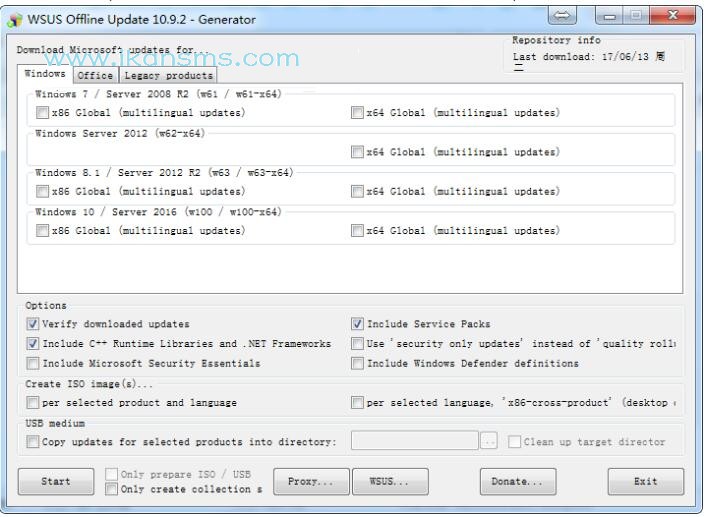707x517 pixels.
Task: Check Windows 7 x64 Global updates
Action: coord(357,112)
